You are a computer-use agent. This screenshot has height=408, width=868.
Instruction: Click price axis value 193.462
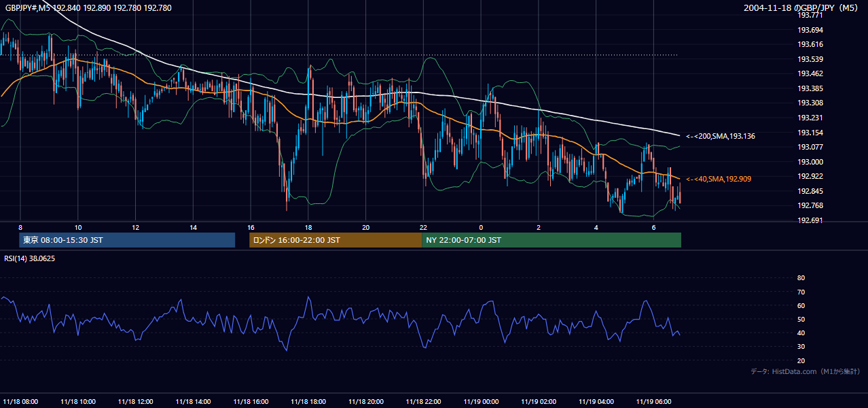click(x=810, y=73)
